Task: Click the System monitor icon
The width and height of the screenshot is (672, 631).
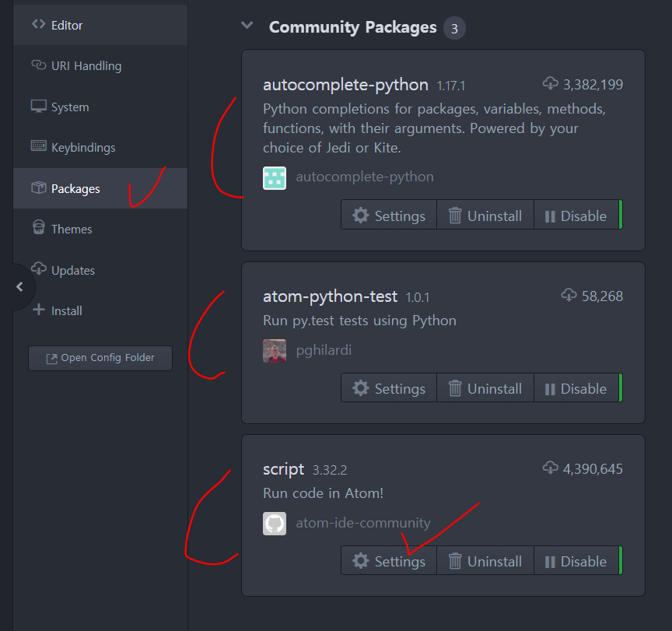Action: (x=39, y=106)
